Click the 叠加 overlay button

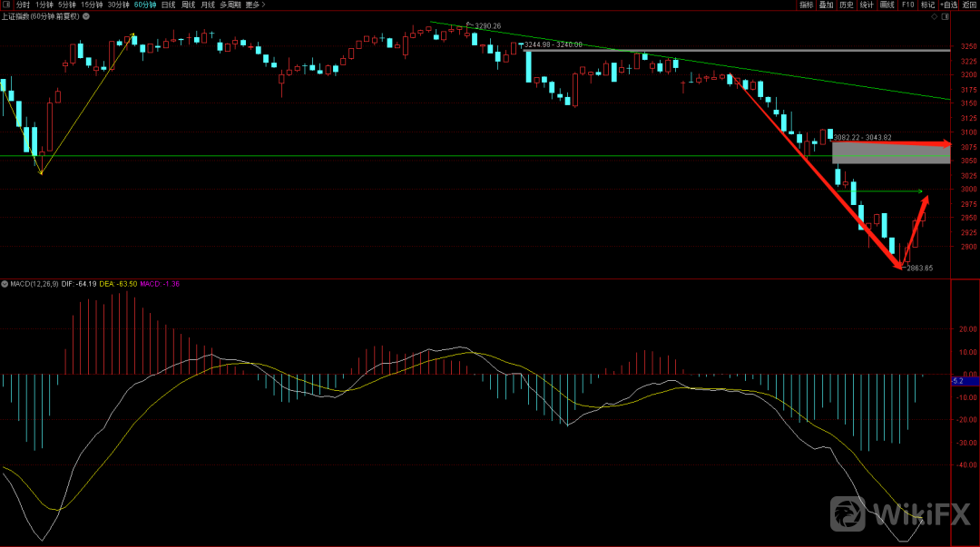(x=826, y=5)
